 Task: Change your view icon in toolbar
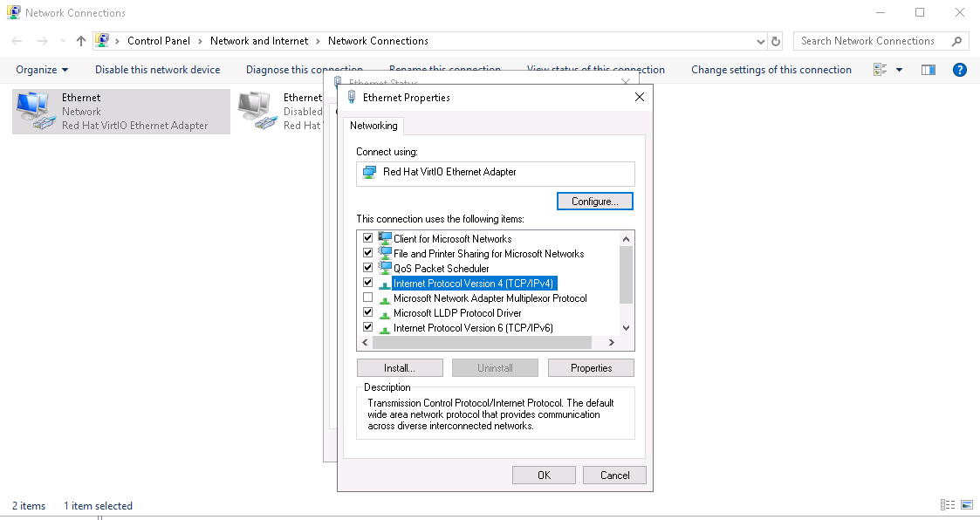click(880, 70)
